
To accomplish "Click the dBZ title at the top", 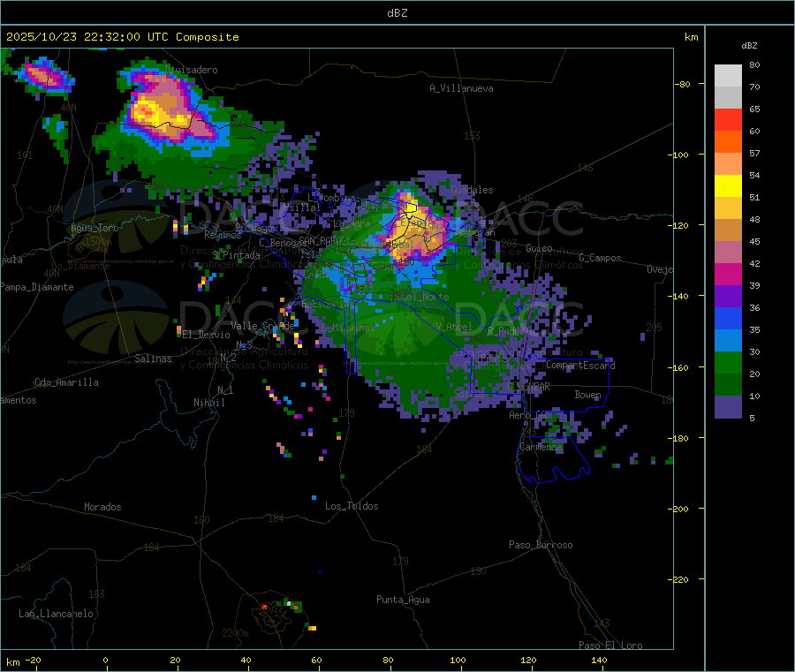I will [397, 13].
